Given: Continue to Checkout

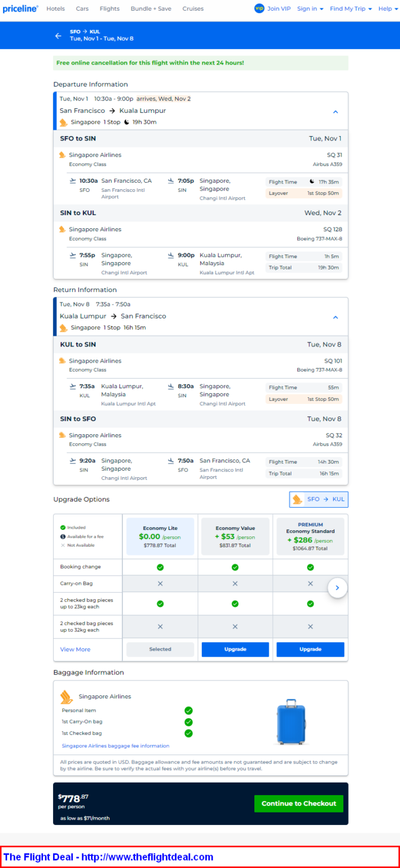Looking at the screenshot, I should (299, 803).
